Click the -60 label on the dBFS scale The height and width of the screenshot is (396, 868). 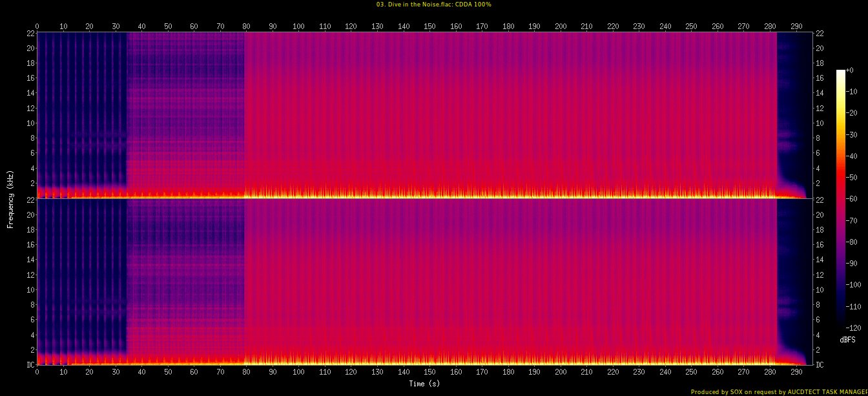(x=854, y=200)
